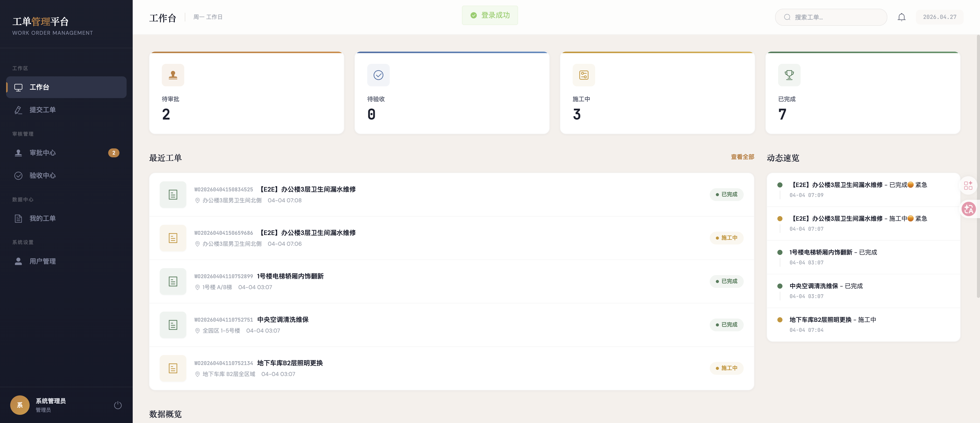Screen dimensions: 980x423
Task: Click the 提交工单 pencil icon
Action: pyautogui.click(x=18, y=110)
